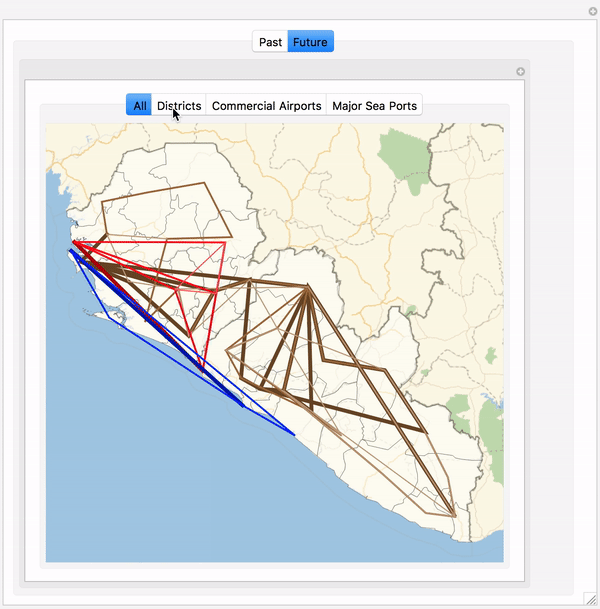Viewport: 600px width, 609px height.
Task: Select the Future tab
Action: click(x=310, y=42)
